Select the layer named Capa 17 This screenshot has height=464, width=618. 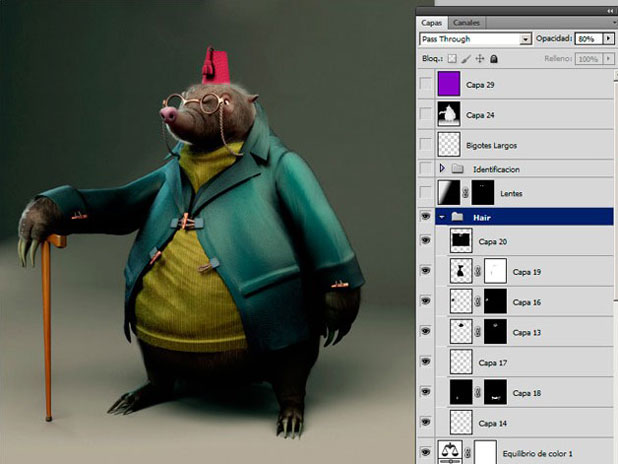pyautogui.click(x=493, y=363)
